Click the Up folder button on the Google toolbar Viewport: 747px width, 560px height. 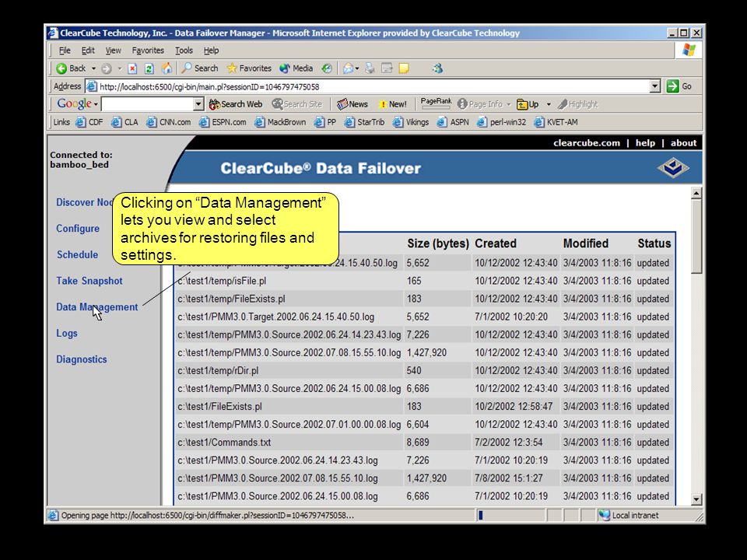click(528, 104)
